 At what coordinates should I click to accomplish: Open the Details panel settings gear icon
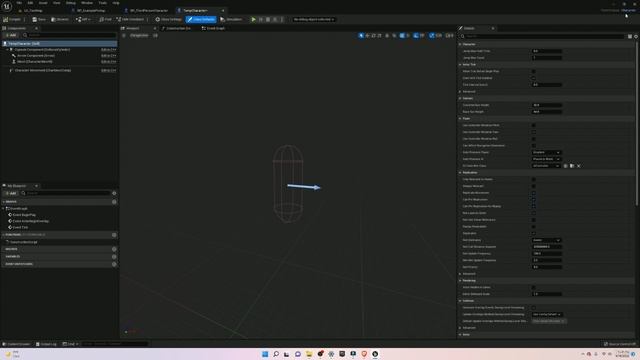pyautogui.click(x=636, y=36)
